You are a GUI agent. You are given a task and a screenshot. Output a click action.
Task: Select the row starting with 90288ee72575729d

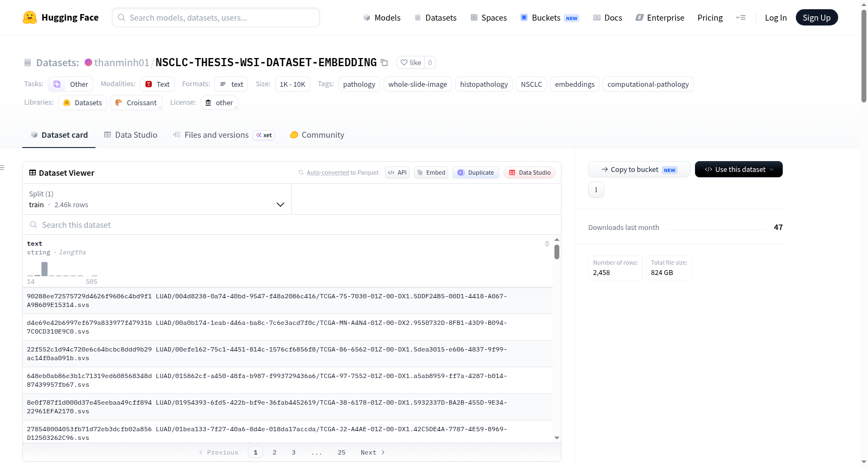pos(288,300)
